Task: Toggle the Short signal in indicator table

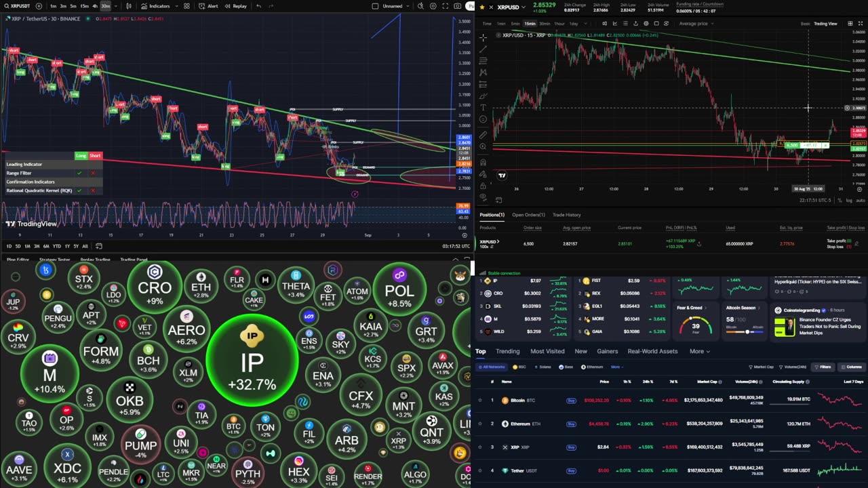Action: click(95, 156)
